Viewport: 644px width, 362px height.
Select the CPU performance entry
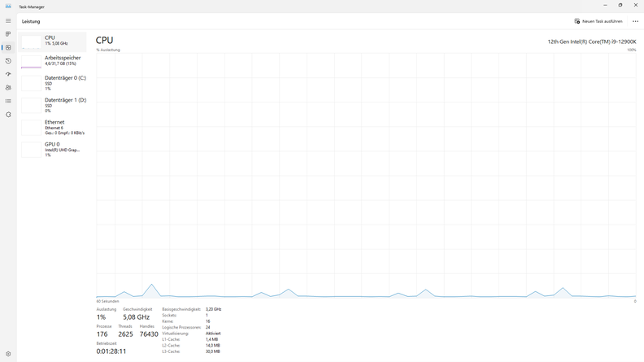pos(53,41)
